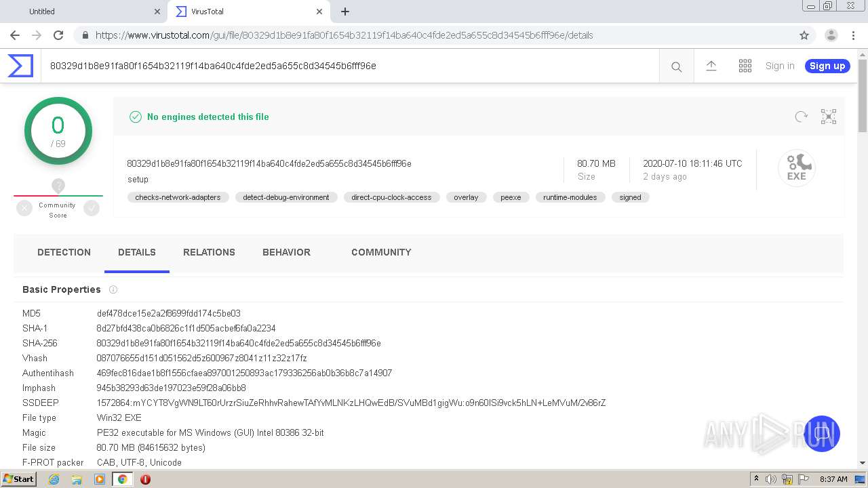Click the scrollbar down arrow
868x488 pixels.
point(863,463)
